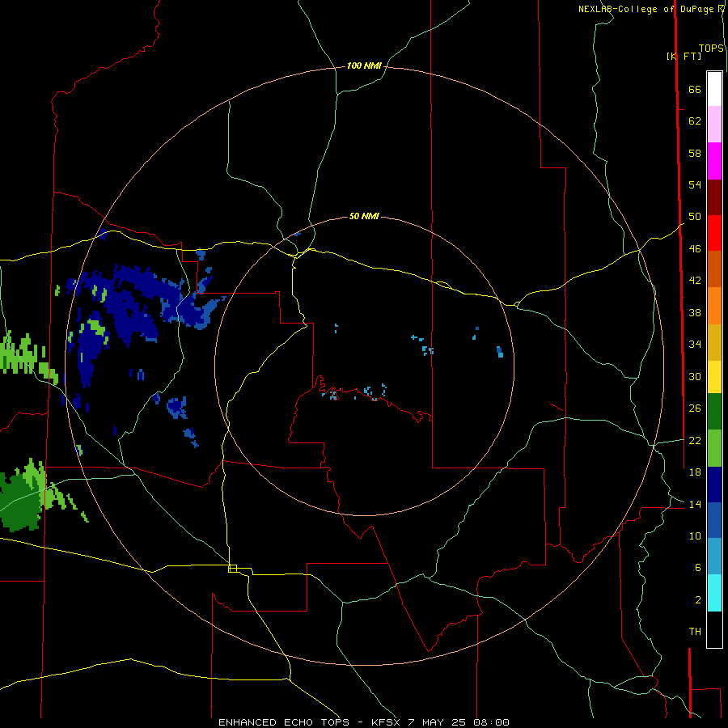Click the legend value '66'

pyautogui.click(x=695, y=90)
